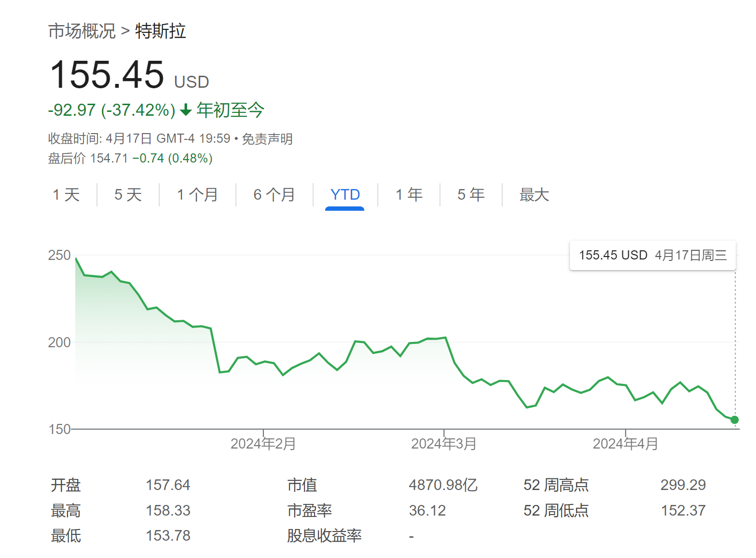The image size is (756, 558).
Task: Click the 特斯拉 breadcrumb title
Action: point(161,31)
